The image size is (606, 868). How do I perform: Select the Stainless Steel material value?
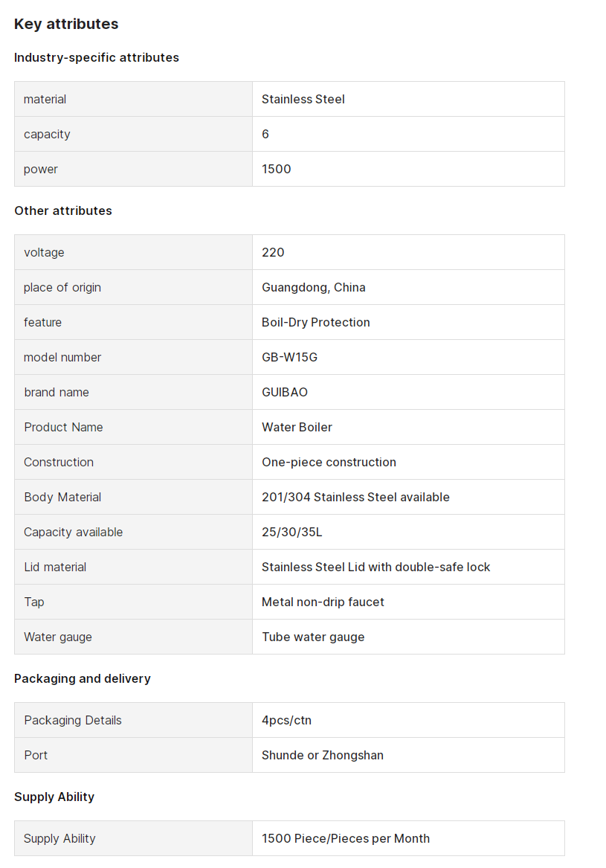pos(303,99)
